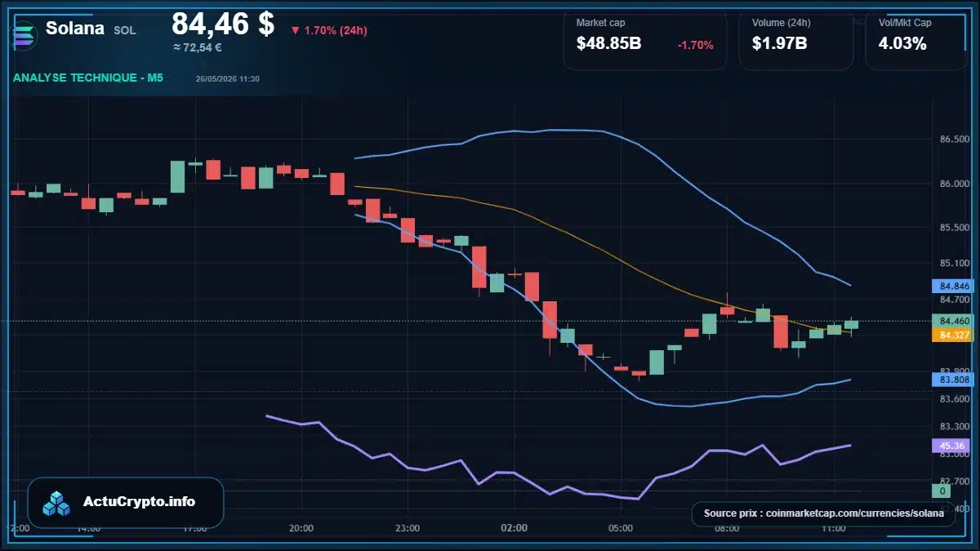Click the -1.70% market cap change

696,45
